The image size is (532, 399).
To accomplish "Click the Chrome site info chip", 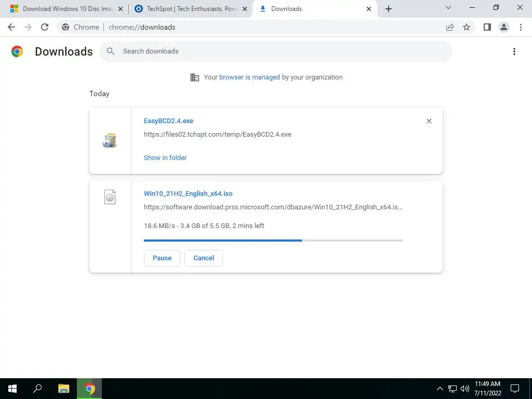I will [x=81, y=27].
